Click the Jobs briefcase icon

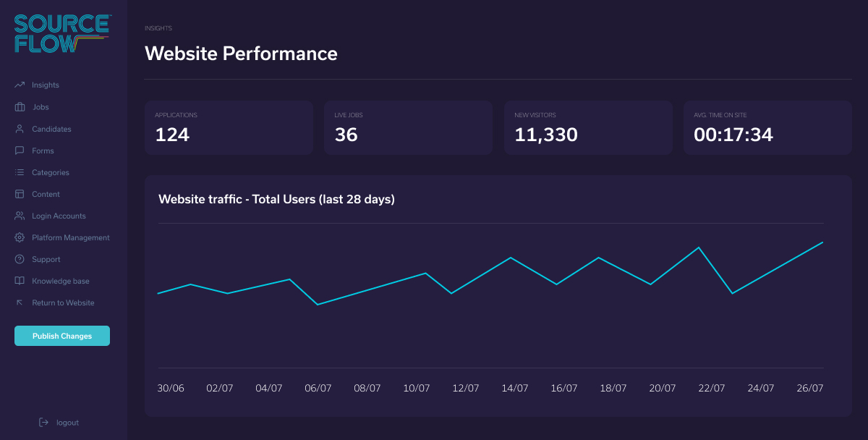pos(20,107)
